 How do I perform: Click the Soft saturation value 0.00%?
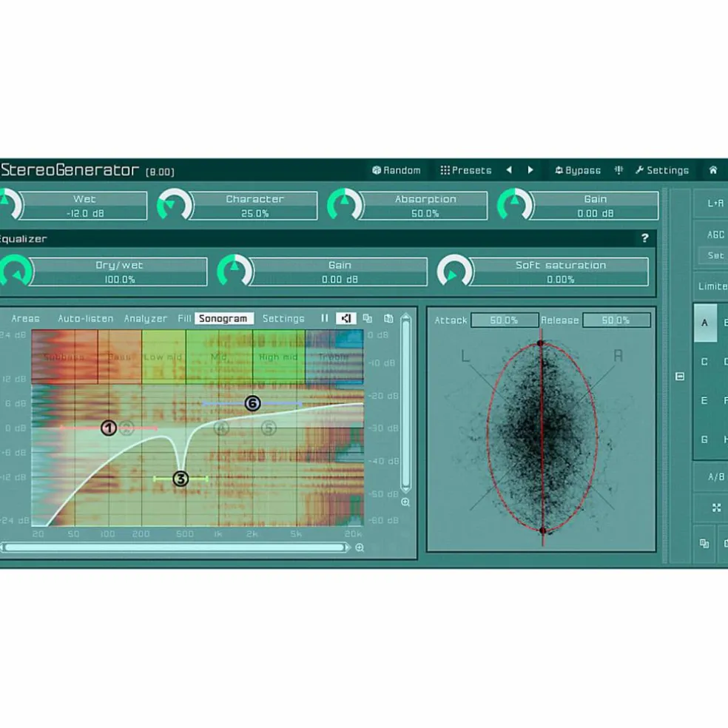point(560,280)
